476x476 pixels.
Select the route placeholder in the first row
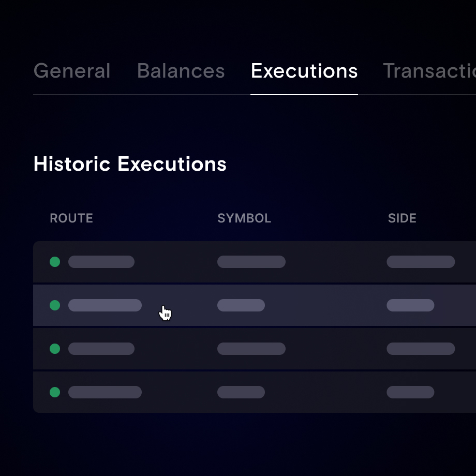pos(101,262)
